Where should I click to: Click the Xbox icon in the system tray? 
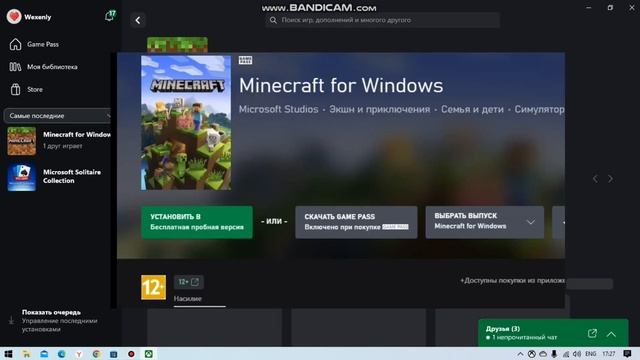click(x=531, y=354)
